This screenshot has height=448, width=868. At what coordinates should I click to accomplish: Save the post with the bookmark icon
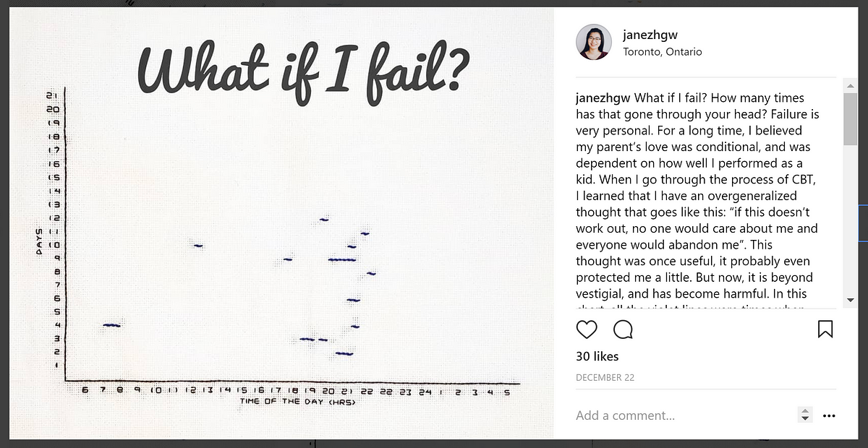pyautogui.click(x=825, y=329)
